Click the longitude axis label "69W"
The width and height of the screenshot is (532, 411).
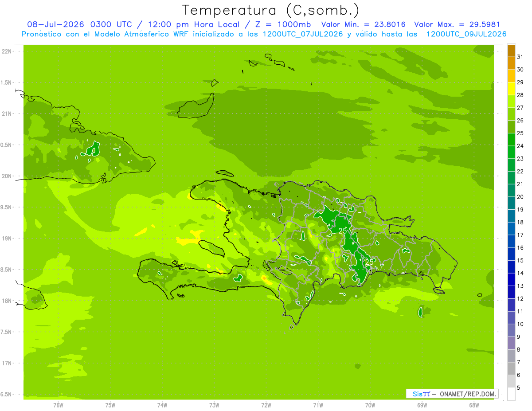pos(422,405)
